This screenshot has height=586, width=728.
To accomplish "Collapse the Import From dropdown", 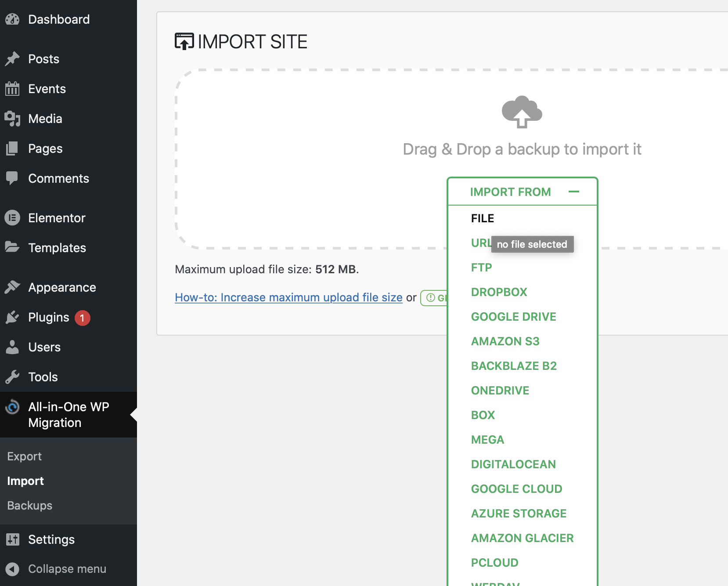I will pyautogui.click(x=573, y=192).
